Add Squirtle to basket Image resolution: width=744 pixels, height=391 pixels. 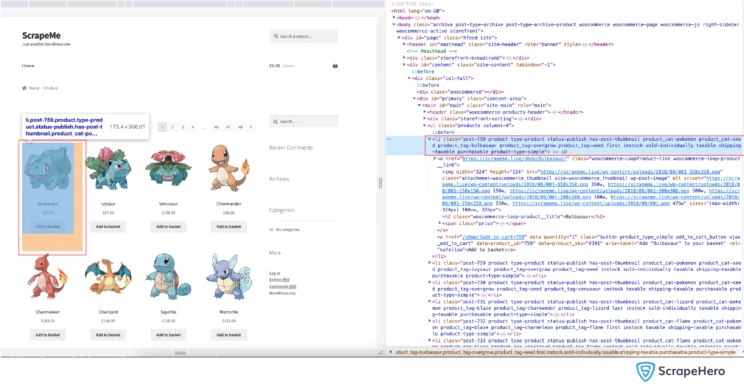(x=168, y=335)
